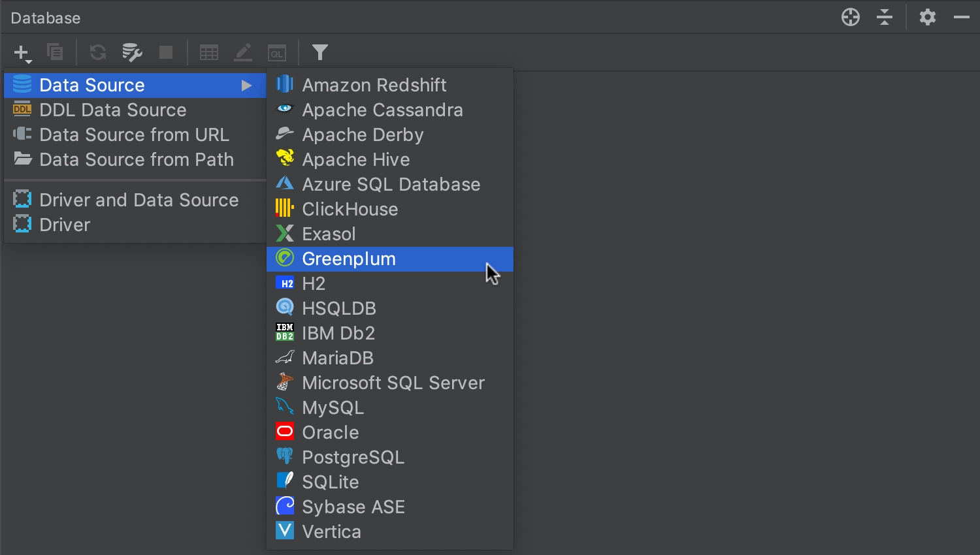Choose Data Source from URL
Screen dimensions: 980x555
(135, 135)
